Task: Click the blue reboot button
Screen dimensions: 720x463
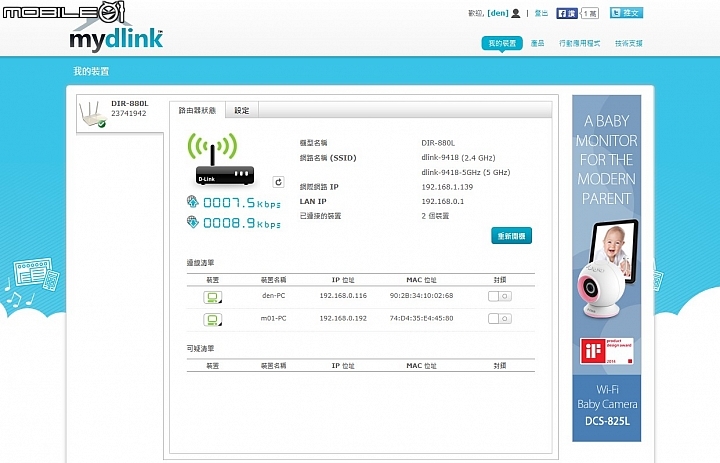Action: tap(512, 236)
